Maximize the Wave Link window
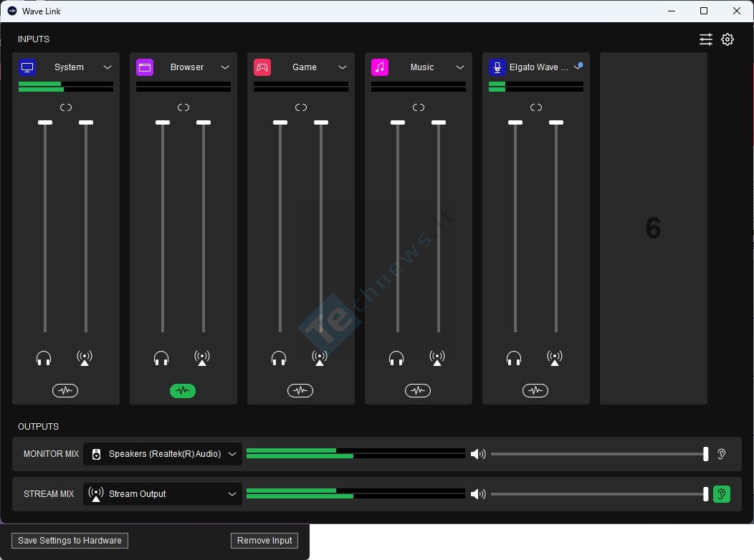This screenshot has height=560, width=754. point(704,11)
